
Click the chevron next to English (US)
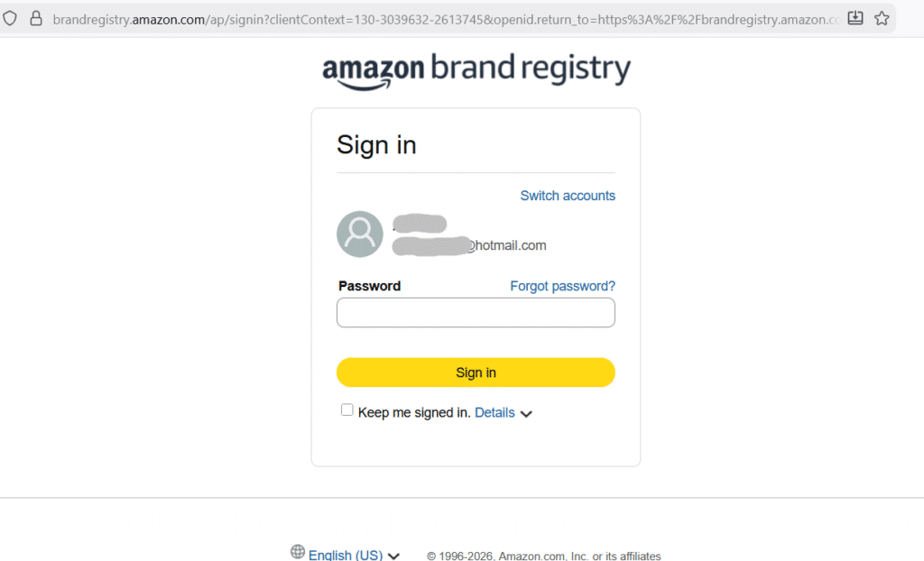tap(393, 556)
